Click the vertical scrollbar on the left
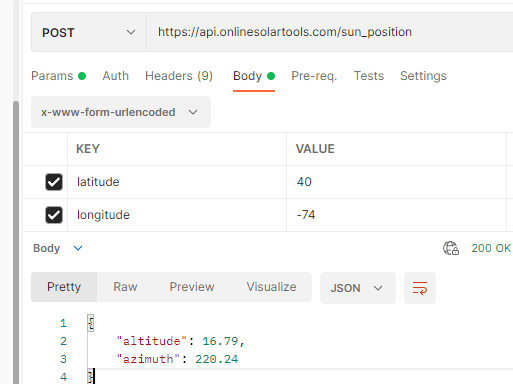 point(16,242)
